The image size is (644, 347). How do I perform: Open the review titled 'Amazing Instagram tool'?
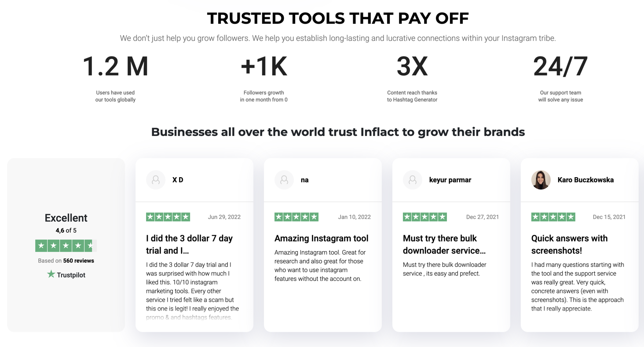[x=322, y=238]
